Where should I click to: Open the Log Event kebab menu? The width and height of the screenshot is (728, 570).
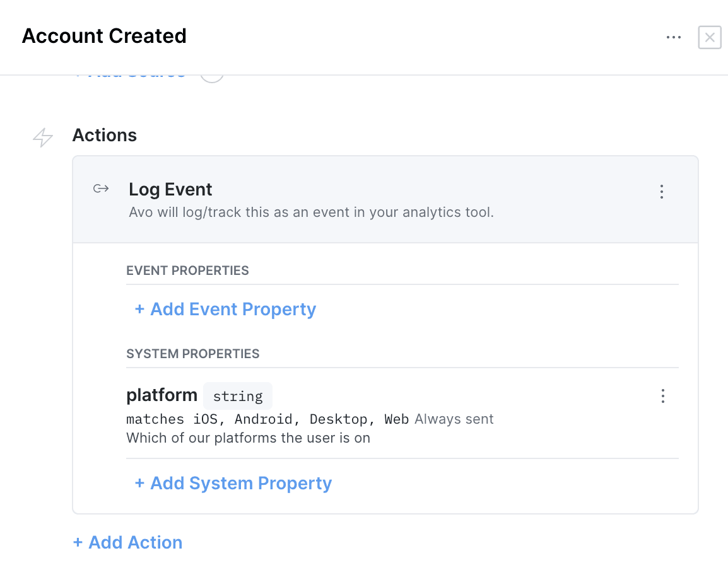coord(661,191)
